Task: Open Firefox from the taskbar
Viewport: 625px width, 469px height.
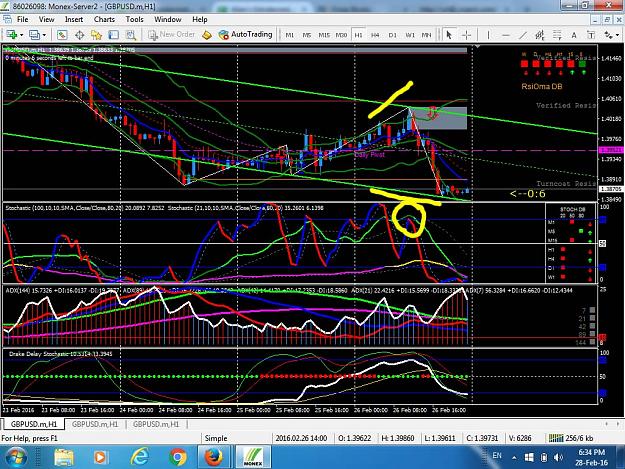Action: 214,457
